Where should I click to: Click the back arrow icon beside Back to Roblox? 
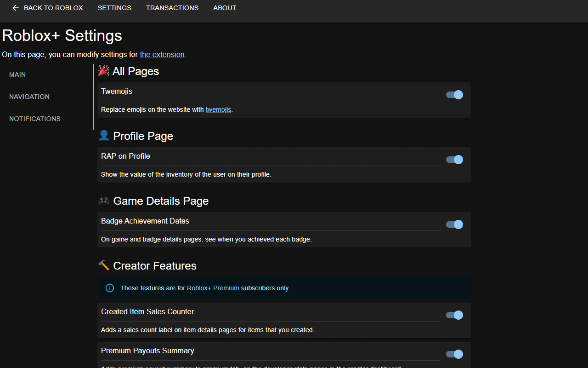[16, 8]
